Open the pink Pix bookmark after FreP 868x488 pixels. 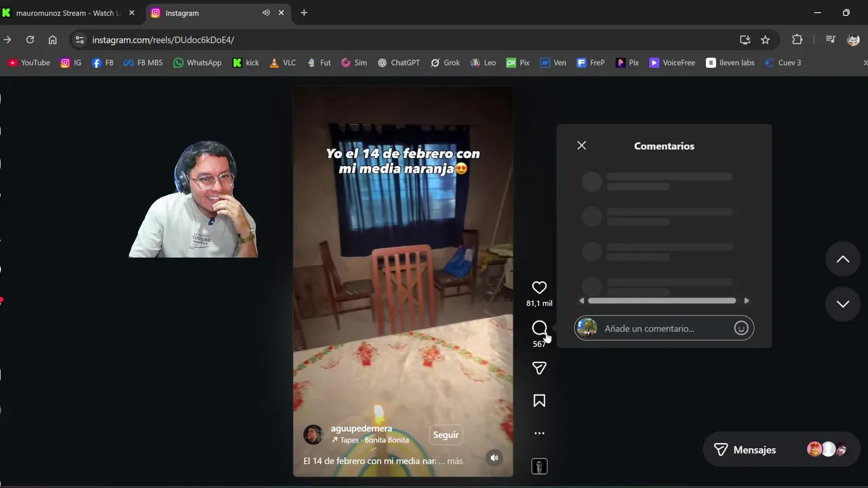pos(627,62)
